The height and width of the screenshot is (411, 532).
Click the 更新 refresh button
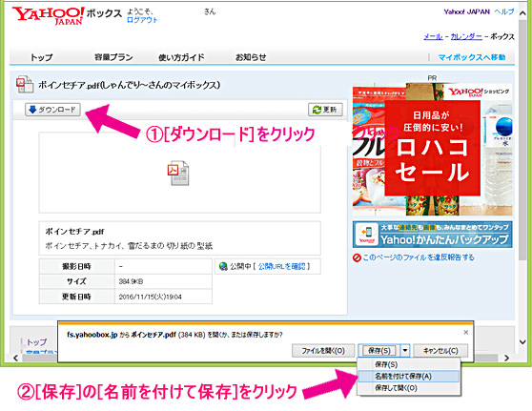tap(325, 110)
